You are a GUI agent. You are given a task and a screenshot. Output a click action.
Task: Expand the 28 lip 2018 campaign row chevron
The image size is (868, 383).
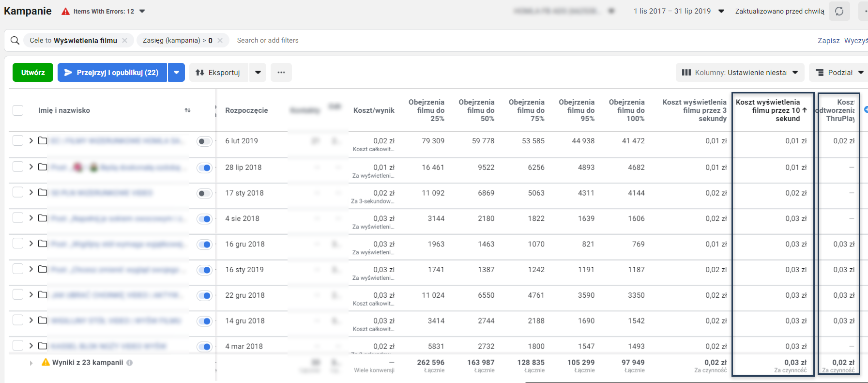tap(31, 167)
